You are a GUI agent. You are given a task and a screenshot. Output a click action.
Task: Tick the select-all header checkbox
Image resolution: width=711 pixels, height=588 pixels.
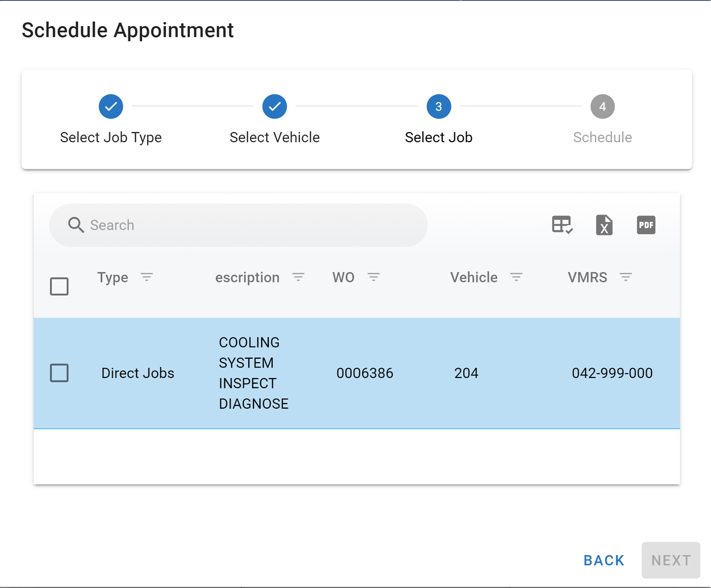click(59, 287)
